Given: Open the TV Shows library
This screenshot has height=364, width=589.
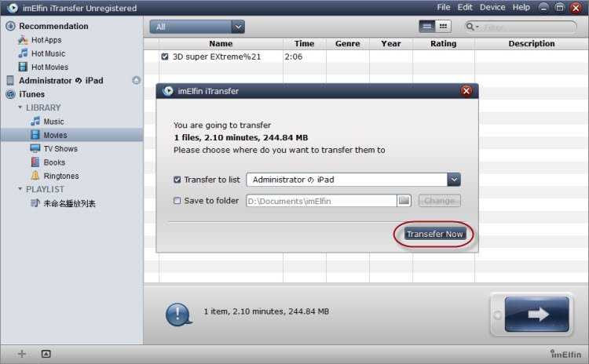Looking at the screenshot, I should (x=60, y=148).
